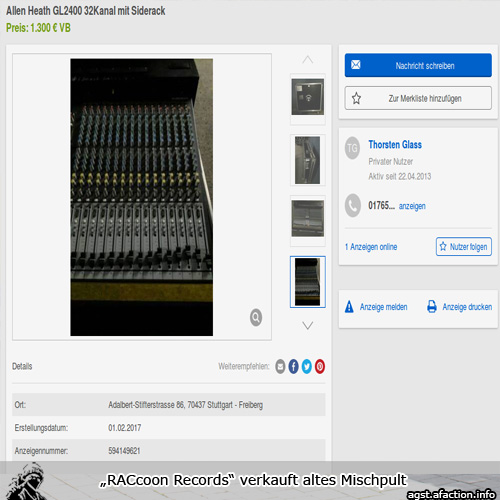
Task: Show next thumbnails with down chevron
Action: pyautogui.click(x=308, y=325)
